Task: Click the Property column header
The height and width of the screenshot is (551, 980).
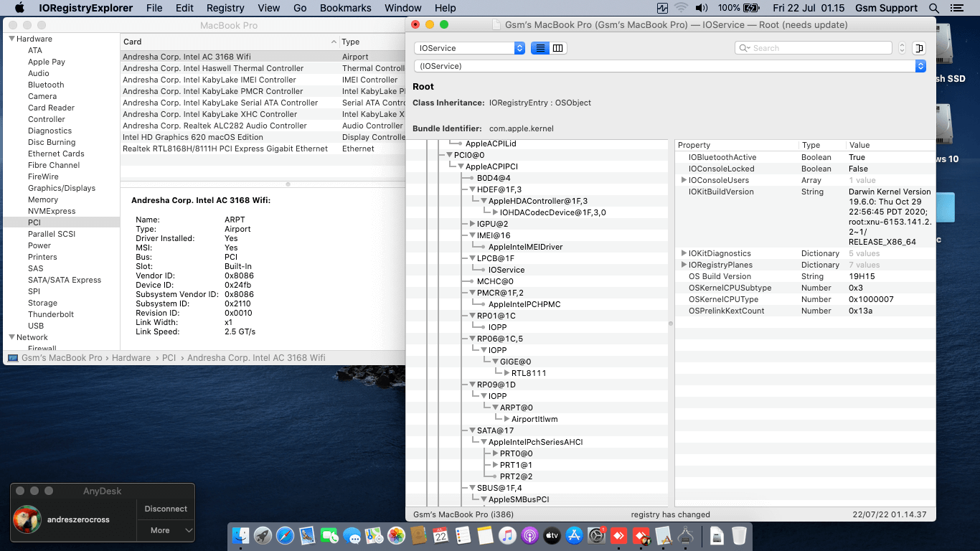Action: pos(737,145)
